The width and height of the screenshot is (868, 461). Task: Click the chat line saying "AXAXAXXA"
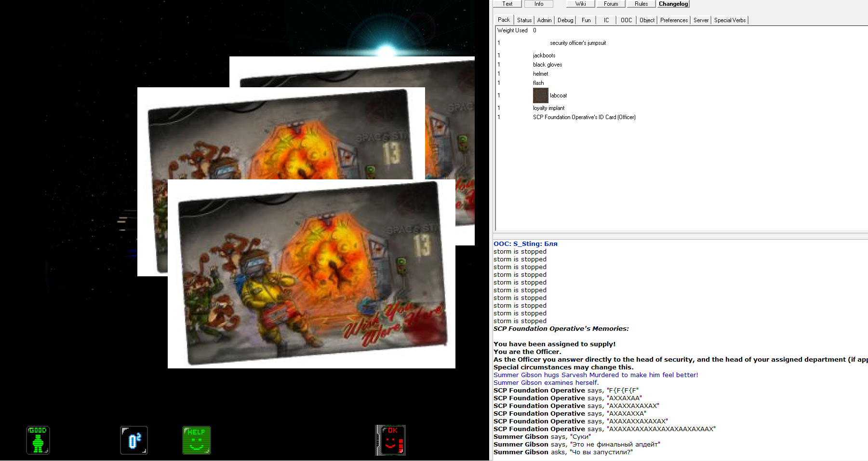[570, 414]
